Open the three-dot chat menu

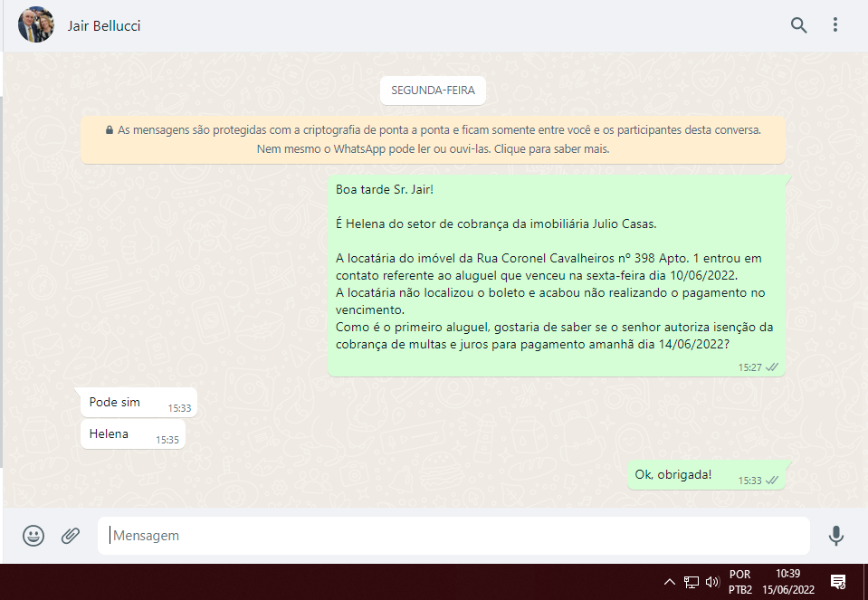(835, 25)
